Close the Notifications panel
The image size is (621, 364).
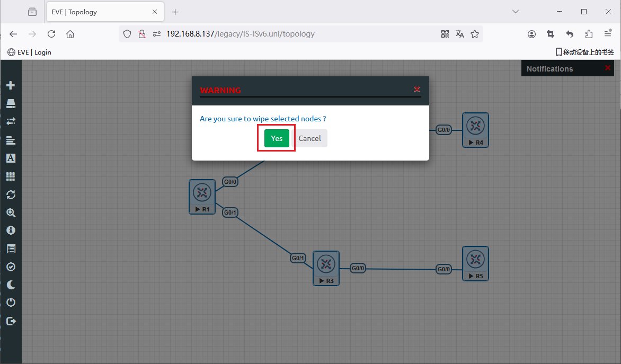tap(608, 68)
